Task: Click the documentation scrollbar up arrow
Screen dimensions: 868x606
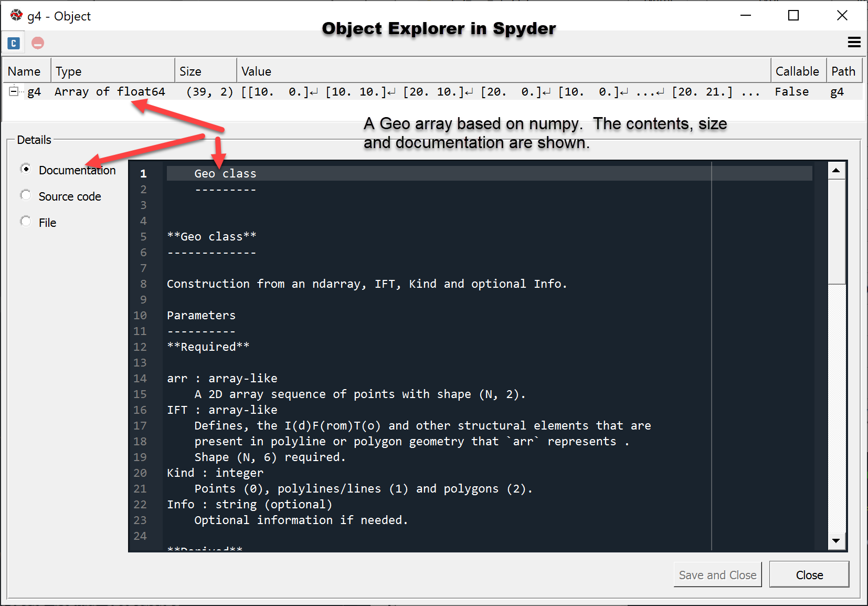Action: pos(836,171)
